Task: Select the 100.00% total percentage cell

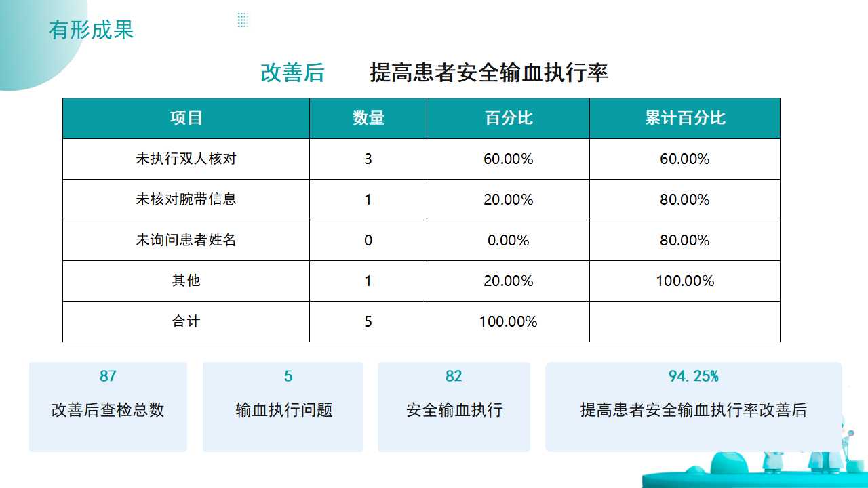Action: (x=508, y=321)
